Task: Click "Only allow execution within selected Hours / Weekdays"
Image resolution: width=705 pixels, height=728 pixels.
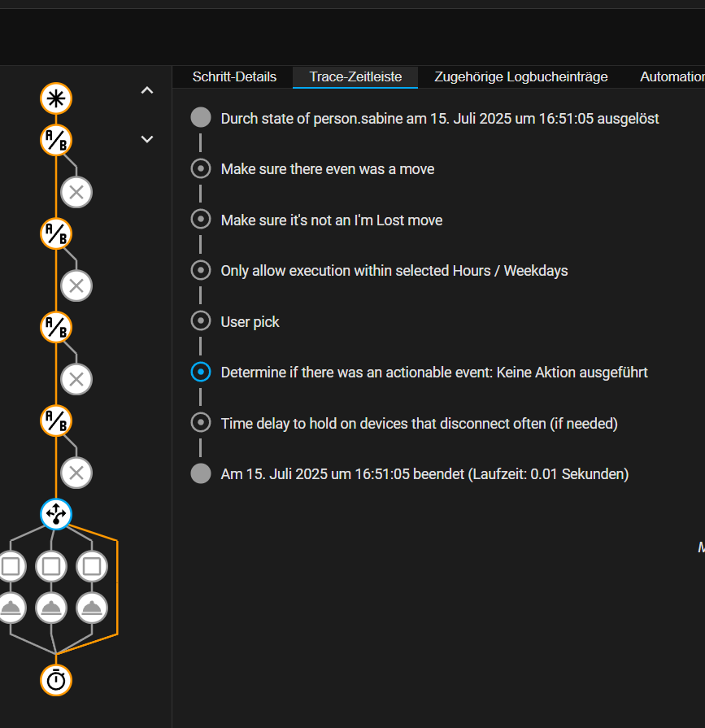Action: pyautogui.click(x=394, y=271)
